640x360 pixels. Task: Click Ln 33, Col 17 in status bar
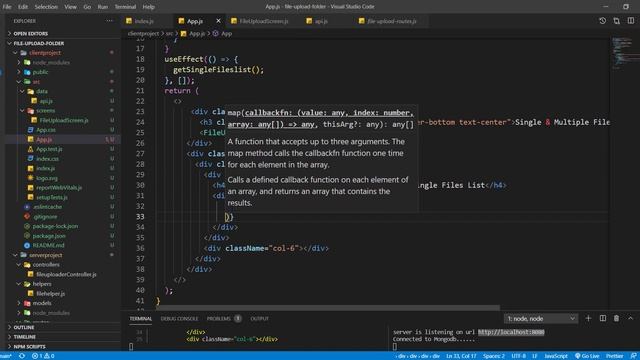pyautogui.click(x=461, y=356)
